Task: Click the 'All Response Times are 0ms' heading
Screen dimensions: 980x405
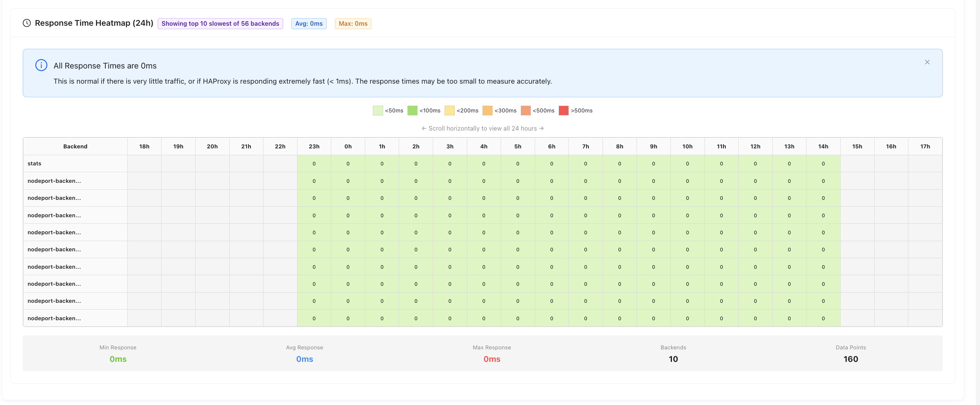Action: point(105,66)
